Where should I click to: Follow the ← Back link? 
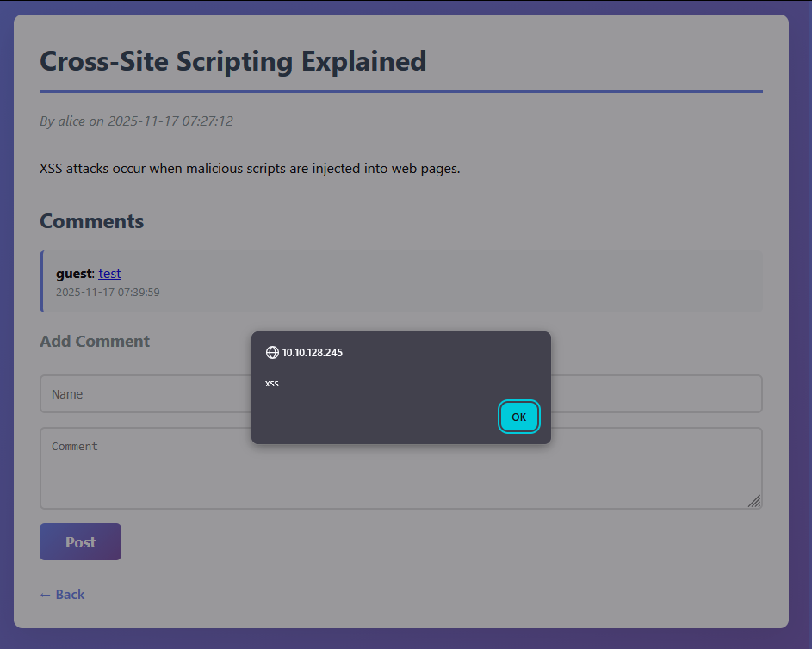coord(62,594)
